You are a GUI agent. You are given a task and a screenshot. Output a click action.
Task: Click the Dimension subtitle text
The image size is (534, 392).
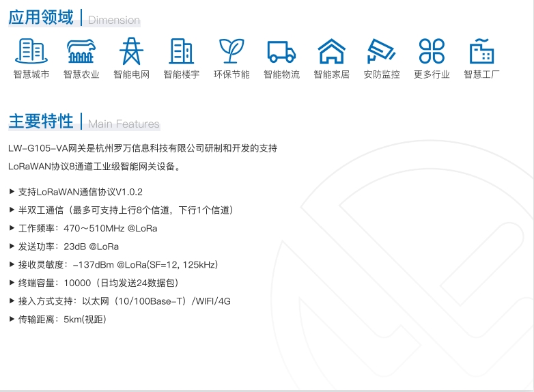pos(114,20)
